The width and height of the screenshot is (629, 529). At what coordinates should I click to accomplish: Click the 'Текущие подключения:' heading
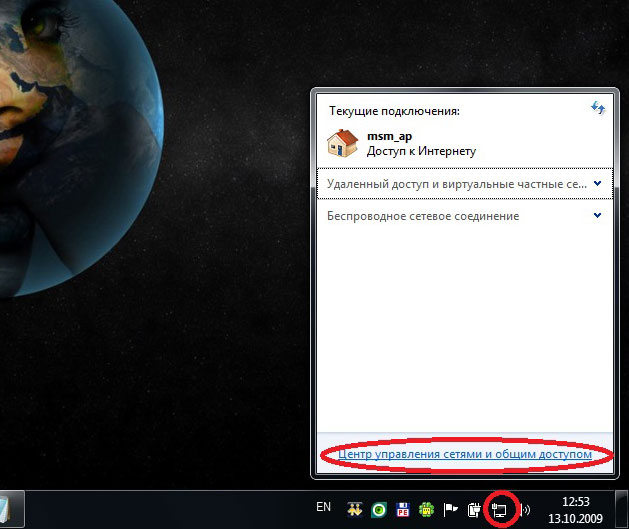coord(394,111)
